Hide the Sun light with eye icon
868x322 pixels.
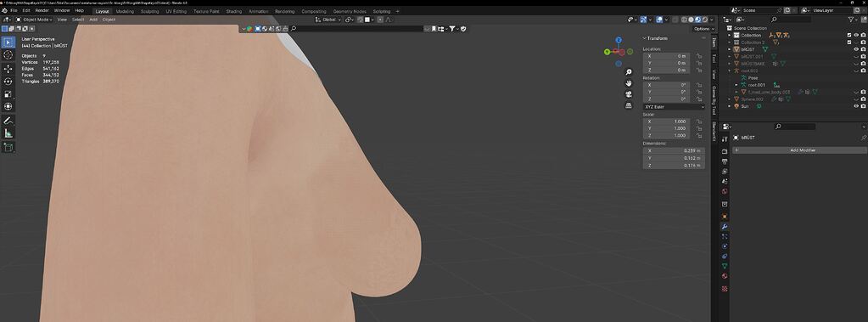click(x=856, y=106)
